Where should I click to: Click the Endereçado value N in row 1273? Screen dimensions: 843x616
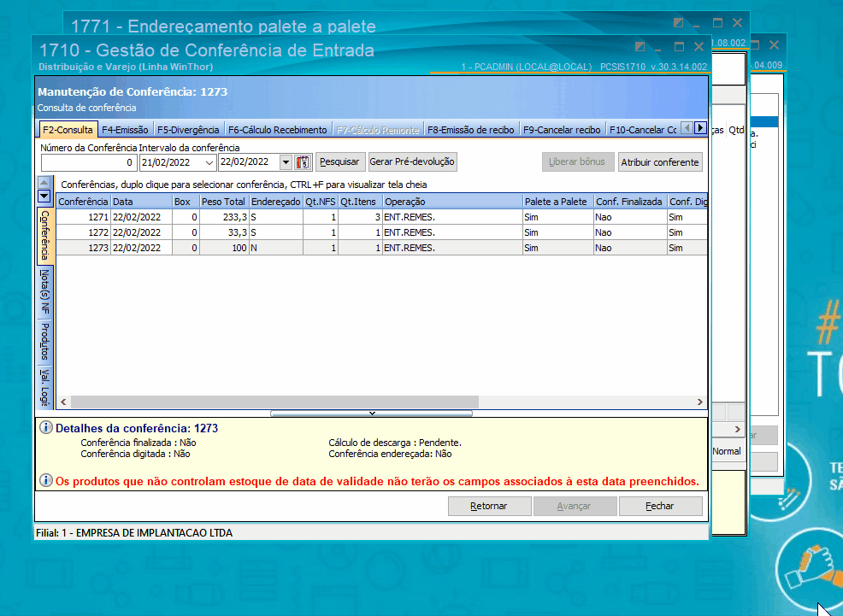point(254,248)
